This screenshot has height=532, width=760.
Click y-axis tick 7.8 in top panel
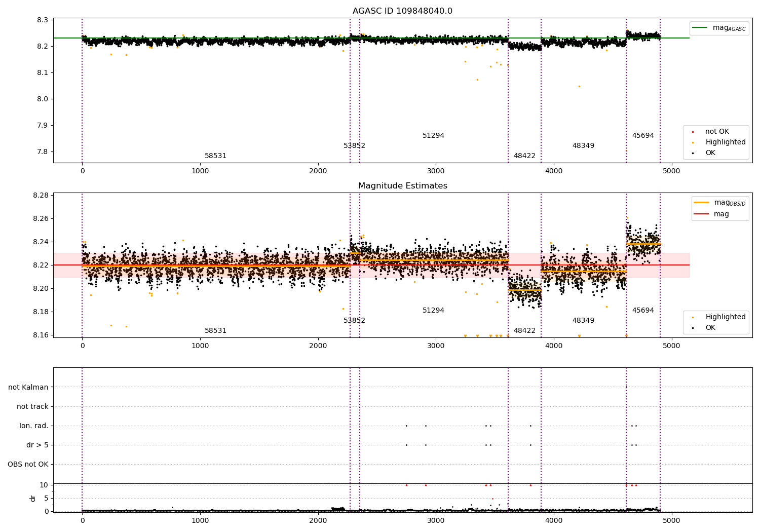point(43,152)
